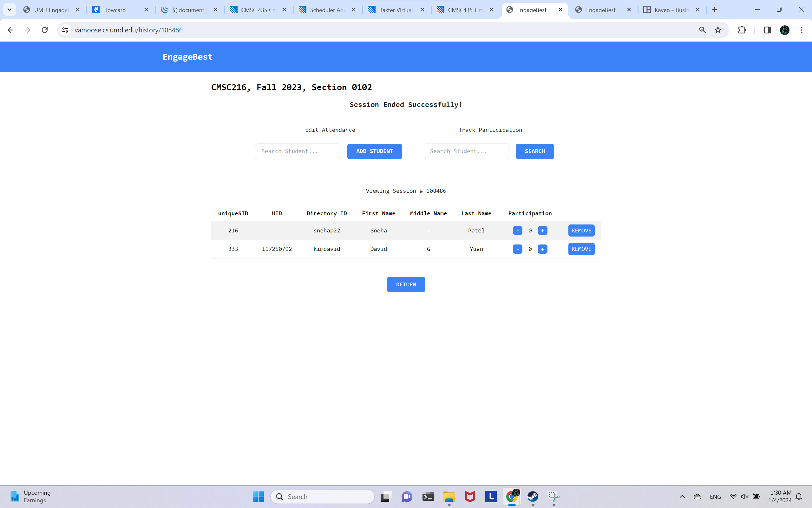Toggle the browser side panel
Image resolution: width=812 pixels, height=508 pixels.
pos(767,30)
